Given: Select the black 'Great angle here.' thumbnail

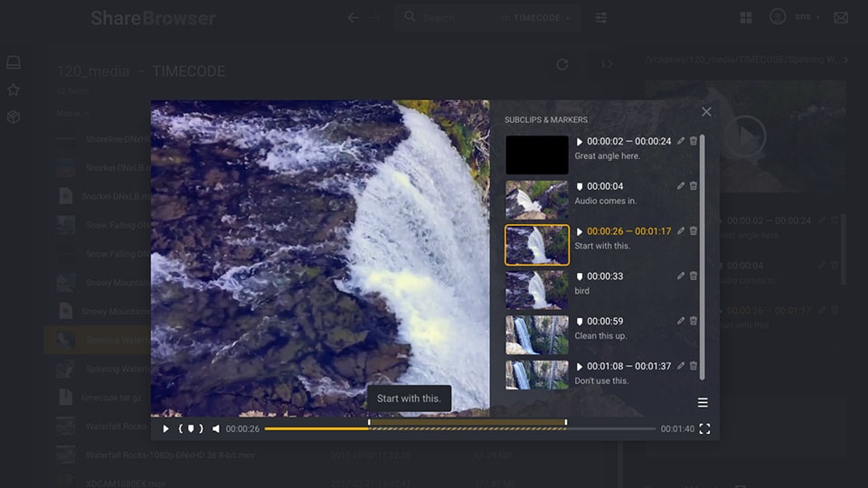Looking at the screenshot, I should 537,155.
